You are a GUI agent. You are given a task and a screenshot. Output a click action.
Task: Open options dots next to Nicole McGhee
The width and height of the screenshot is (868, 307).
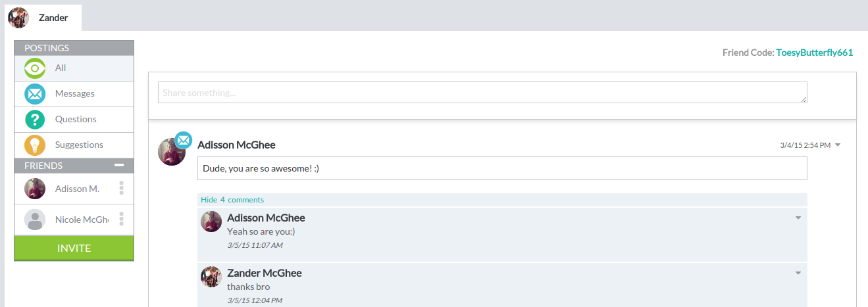point(121,220)
